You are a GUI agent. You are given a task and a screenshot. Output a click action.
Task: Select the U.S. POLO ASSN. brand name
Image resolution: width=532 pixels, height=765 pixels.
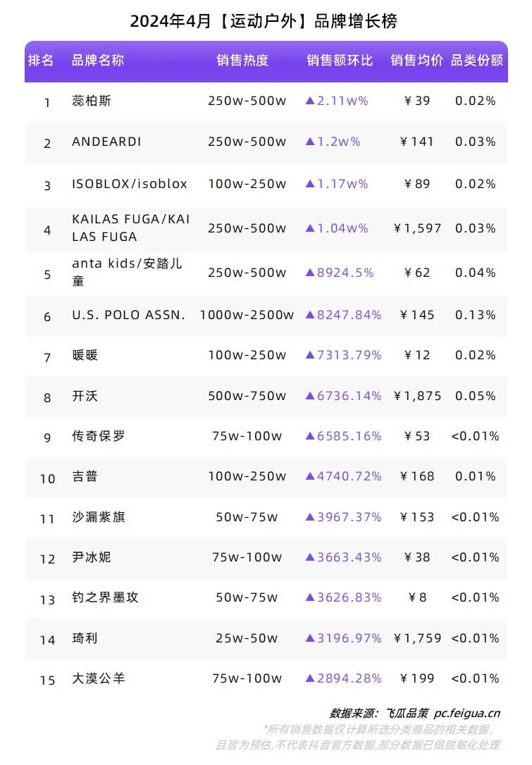(129, 315)
